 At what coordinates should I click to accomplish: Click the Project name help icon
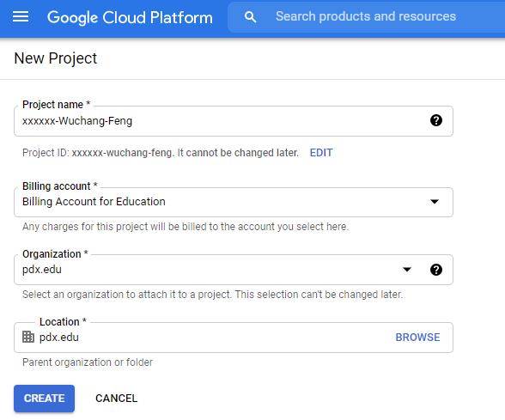[436, 120]
